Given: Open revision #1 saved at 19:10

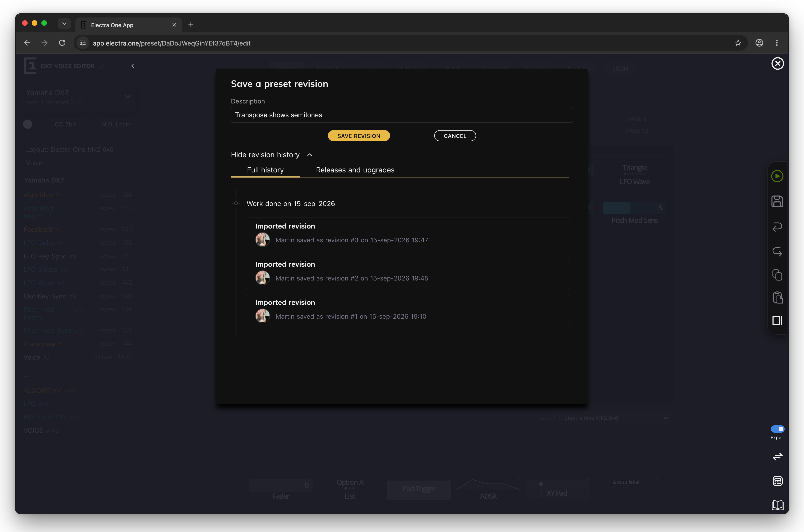Looking at the screenshot, I should (x=407, y=311).
